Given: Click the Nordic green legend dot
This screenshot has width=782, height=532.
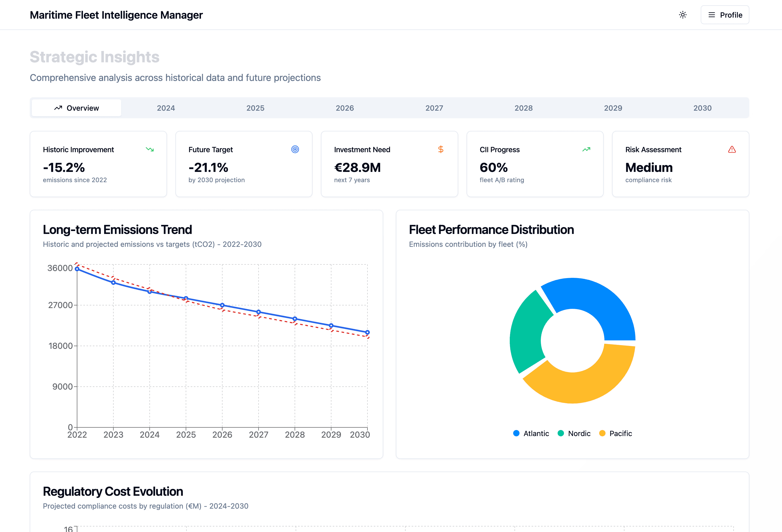Looking at the screenshot, I should click(x=561, y=433).
